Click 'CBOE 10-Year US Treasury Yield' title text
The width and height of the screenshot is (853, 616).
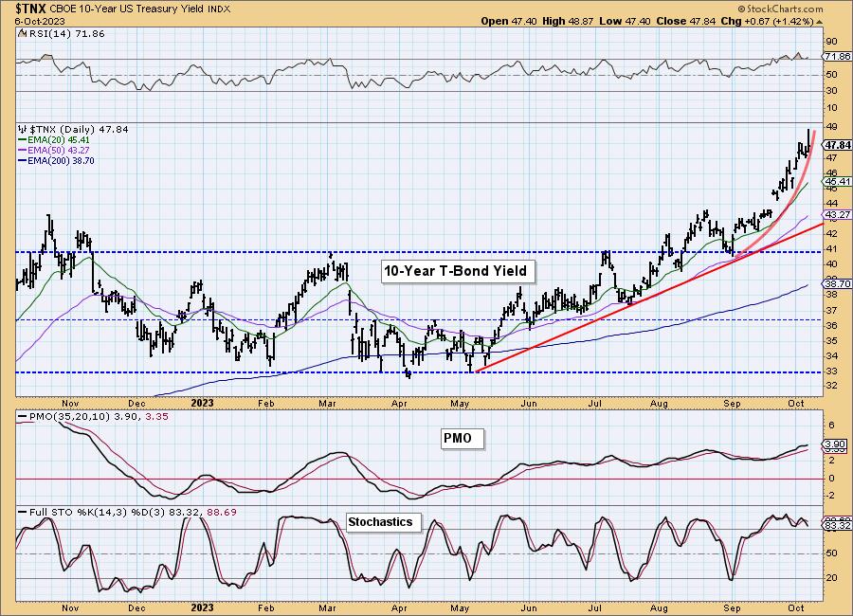point(127,9)
